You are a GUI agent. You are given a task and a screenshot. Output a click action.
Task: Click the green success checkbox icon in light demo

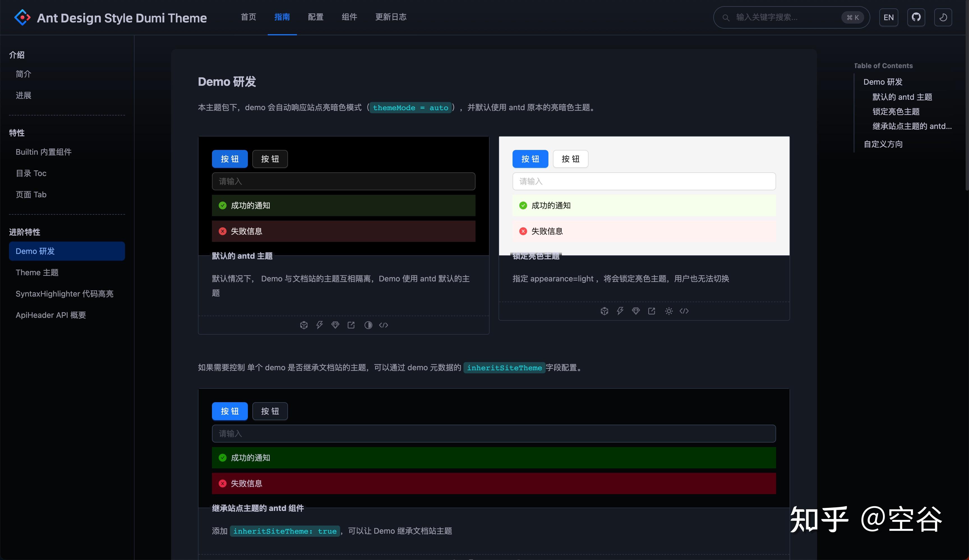coord(523,205)
